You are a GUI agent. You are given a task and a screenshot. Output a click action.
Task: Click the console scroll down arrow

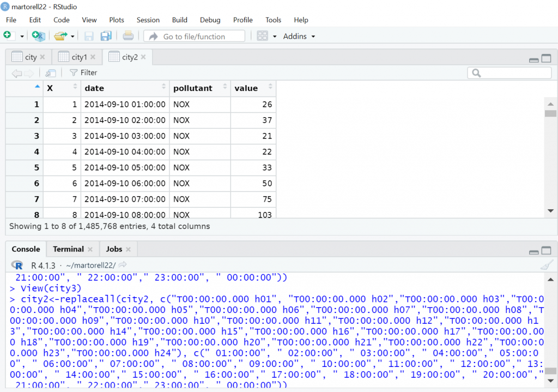click(x=550, y=381)
